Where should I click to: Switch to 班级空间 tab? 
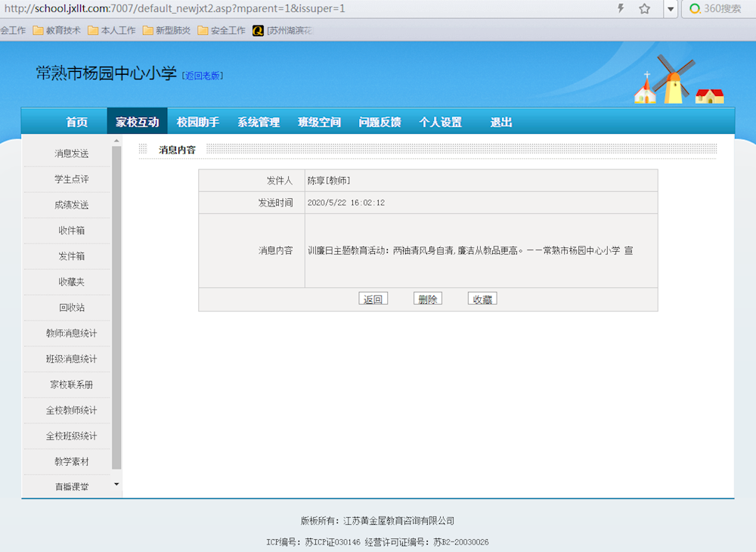[319, 122]
